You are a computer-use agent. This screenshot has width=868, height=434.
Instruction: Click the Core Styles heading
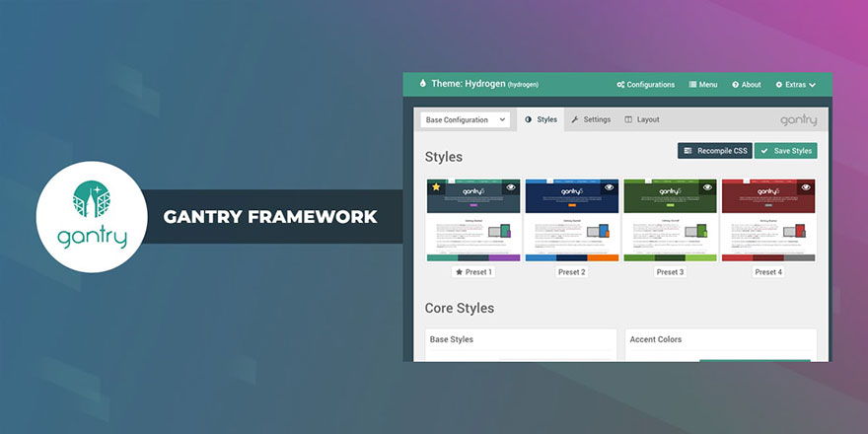[x=460, y=309]
